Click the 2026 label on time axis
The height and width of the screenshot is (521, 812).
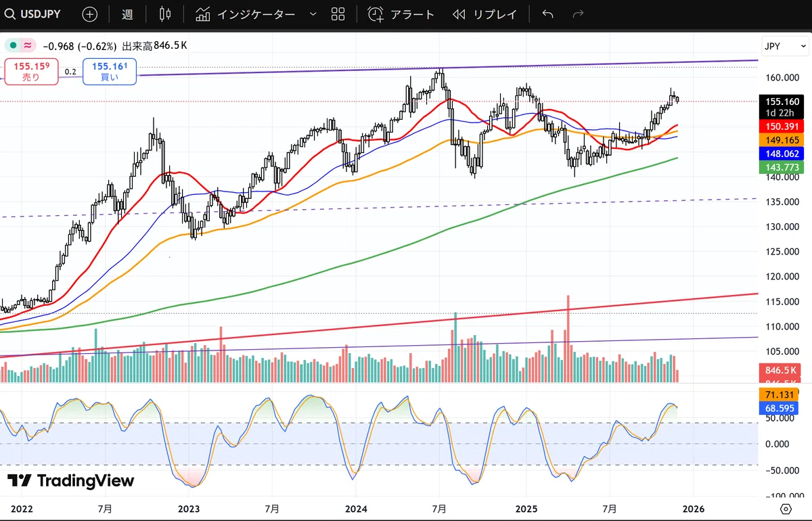[693, 508]
